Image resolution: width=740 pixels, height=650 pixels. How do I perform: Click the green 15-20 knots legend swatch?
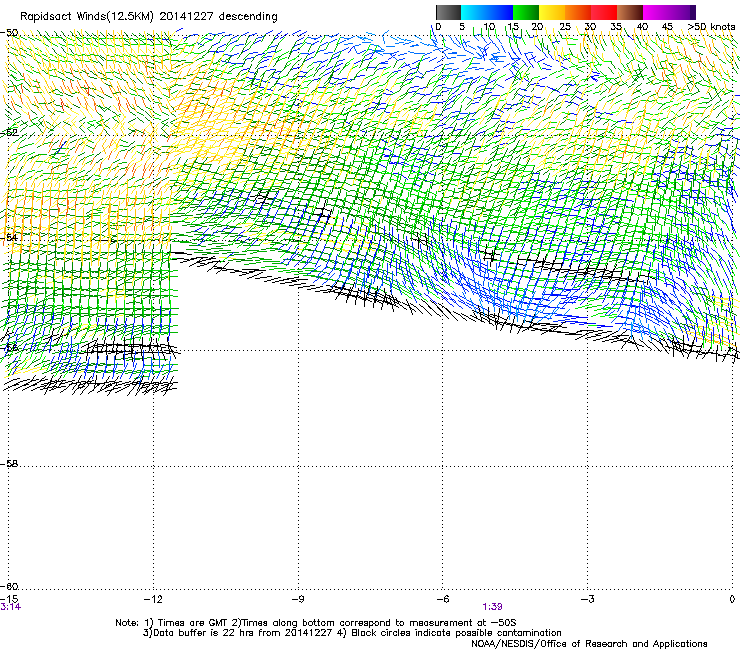click(x=526, y=12)
